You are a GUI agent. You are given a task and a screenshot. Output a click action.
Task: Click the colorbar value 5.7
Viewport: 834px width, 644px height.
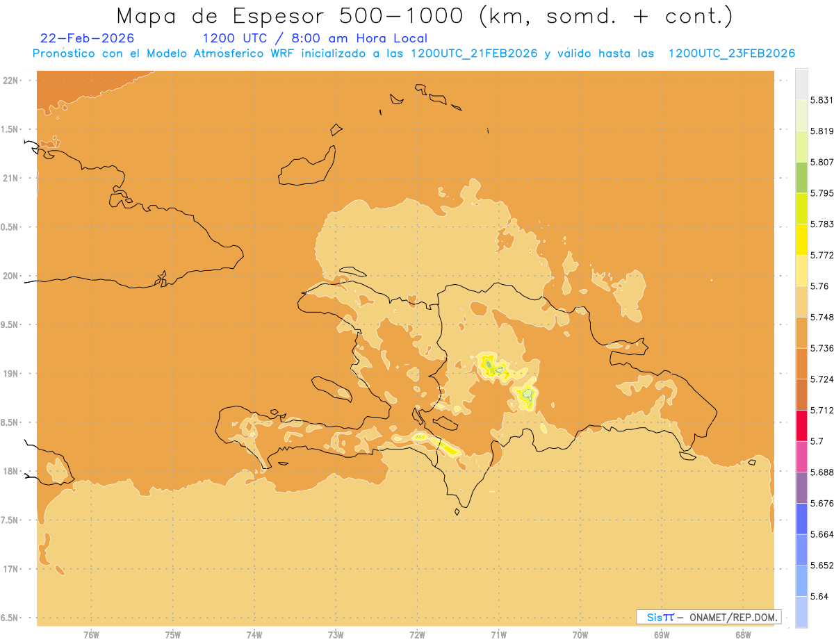817,441
